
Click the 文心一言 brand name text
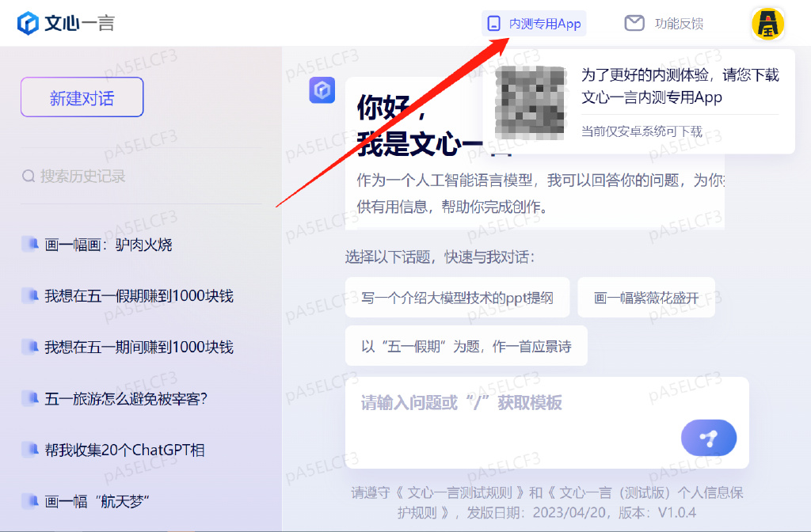[x=79, y=23]
